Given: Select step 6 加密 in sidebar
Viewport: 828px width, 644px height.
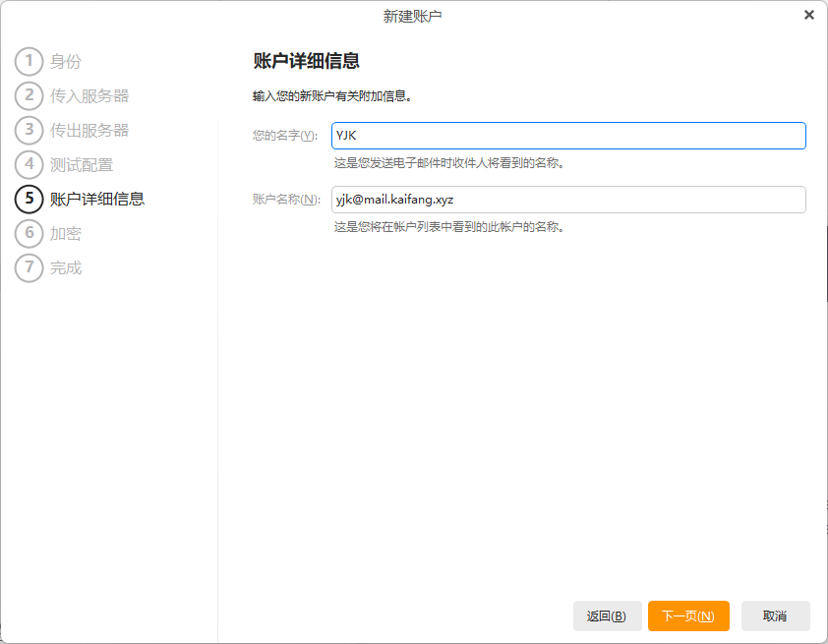Looking at the screenshot, I should [x=48, y=233].
